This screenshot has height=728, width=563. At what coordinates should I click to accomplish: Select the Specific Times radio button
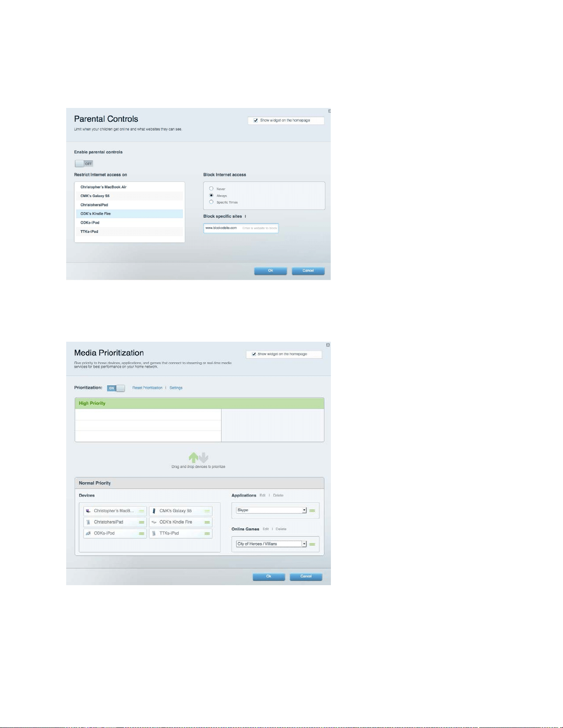[211, 202]
